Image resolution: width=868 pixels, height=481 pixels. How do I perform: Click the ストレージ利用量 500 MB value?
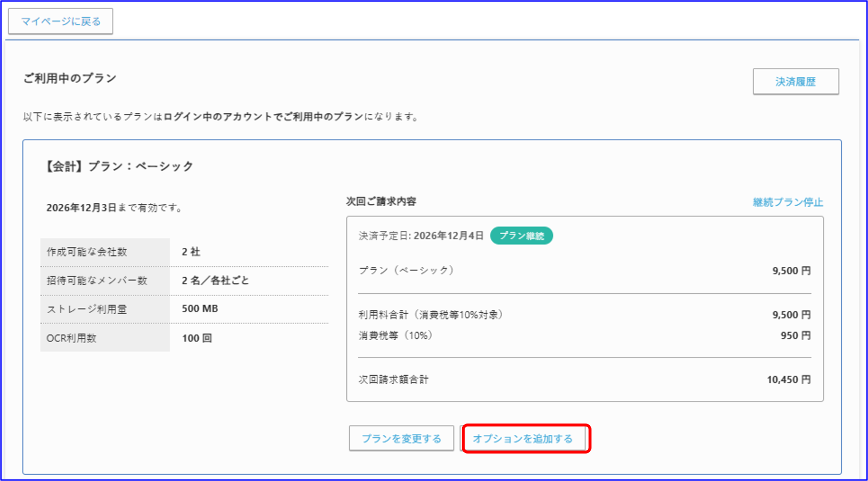tap(200, 309)
